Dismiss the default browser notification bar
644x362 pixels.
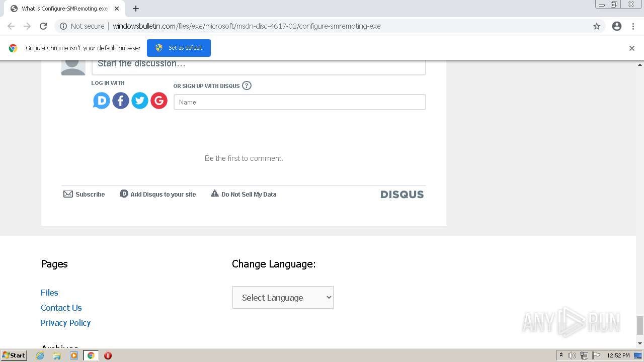point(632,48)
